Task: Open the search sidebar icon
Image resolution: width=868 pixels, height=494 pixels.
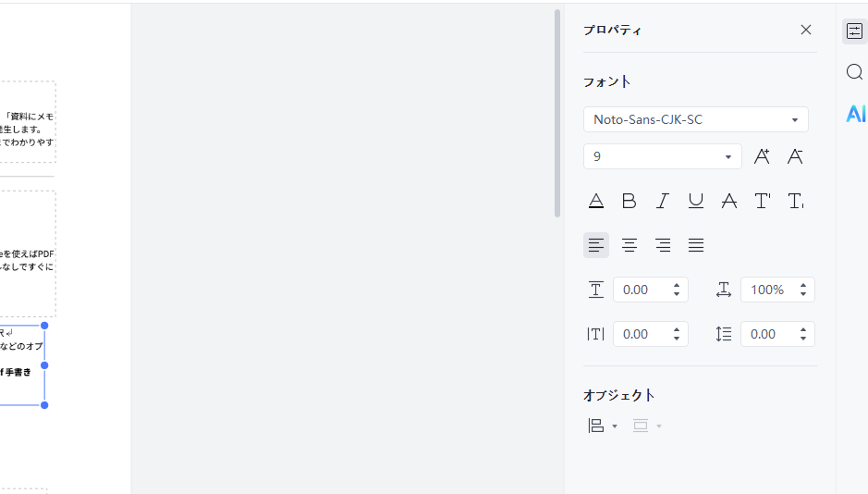Action: point(854,72)
